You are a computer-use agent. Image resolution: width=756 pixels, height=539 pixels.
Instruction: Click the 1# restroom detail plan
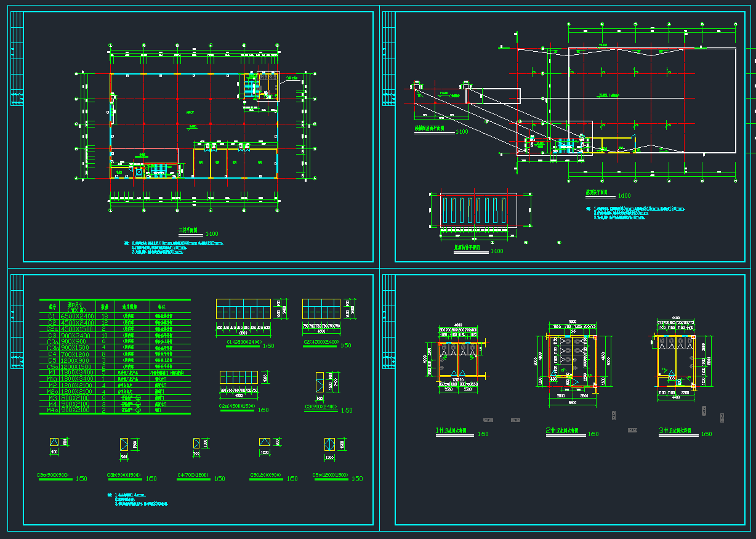(x=459, y=359)
